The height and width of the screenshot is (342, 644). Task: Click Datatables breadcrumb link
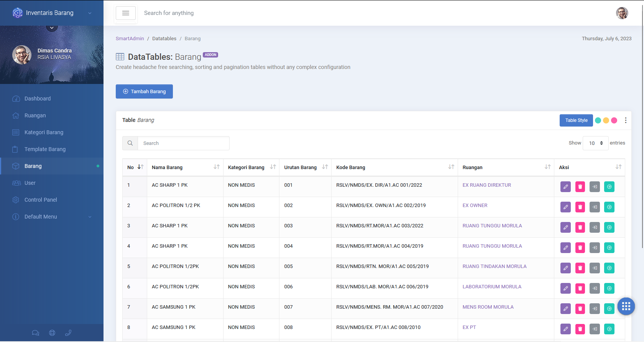click(164, 39)
